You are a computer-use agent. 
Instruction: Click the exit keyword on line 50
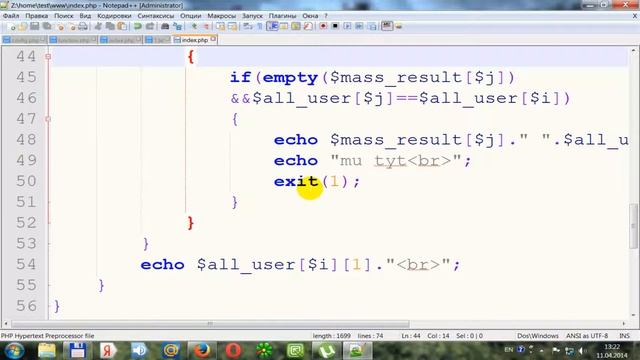pyautogui.click(x=296, y=181)
